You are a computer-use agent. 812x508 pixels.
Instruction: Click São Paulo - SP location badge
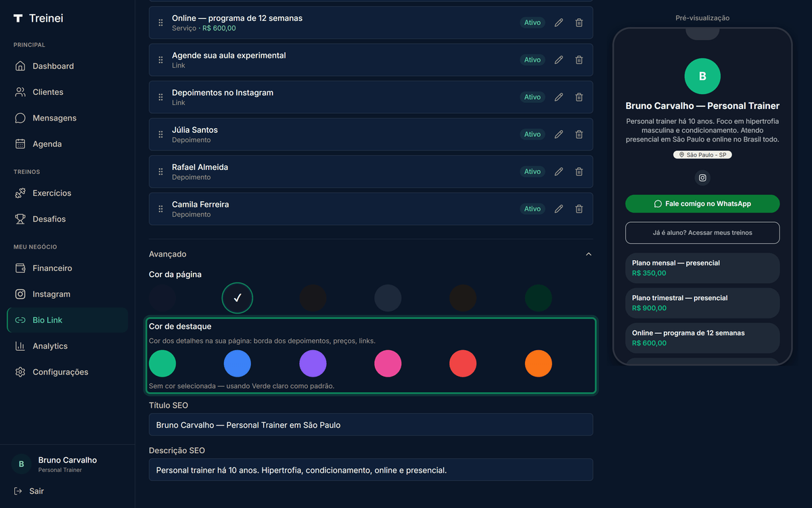tap(702, 155)
